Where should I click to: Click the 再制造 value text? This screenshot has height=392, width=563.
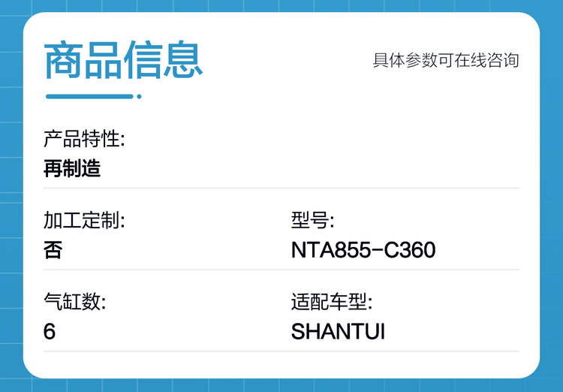(72, 168)
